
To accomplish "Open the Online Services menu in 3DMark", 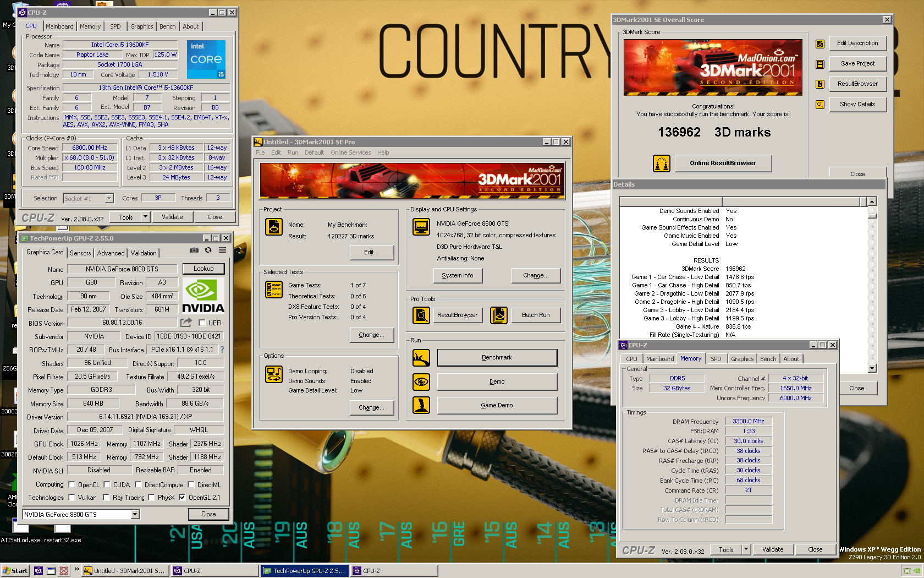I will [x=350, y=153].
